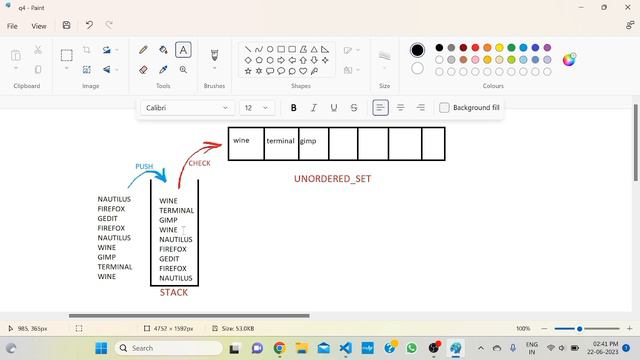Viewport: 640px width, 360px height.
Task: Open the File menu
Action: (12, 26)
